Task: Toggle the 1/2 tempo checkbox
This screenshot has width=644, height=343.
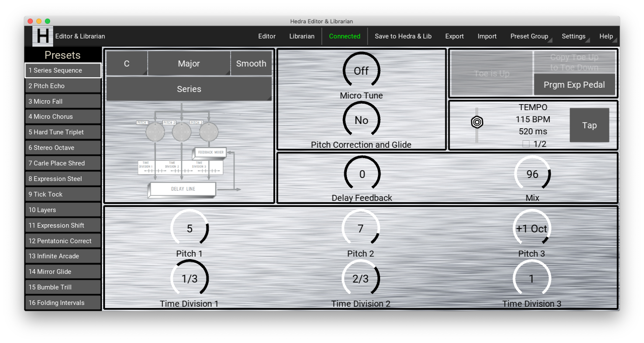Action: click(x=526, y=144)
